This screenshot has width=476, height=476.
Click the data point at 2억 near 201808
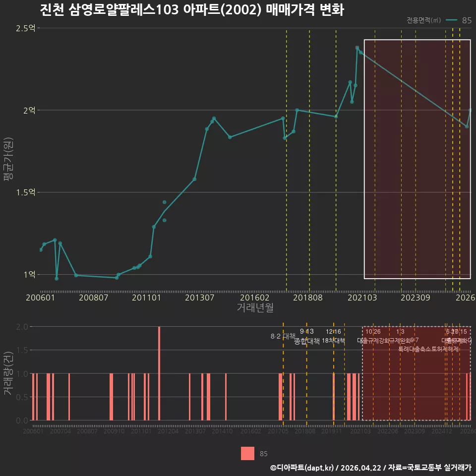(x=297, y=110)
